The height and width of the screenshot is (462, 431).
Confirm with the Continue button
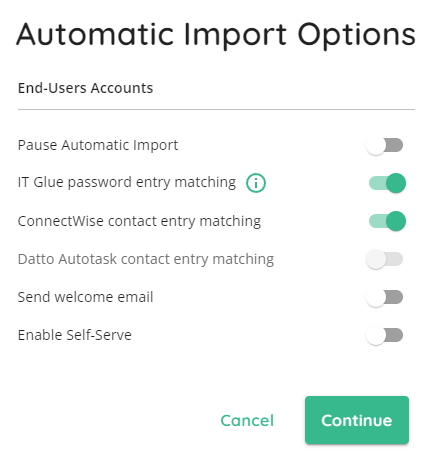357,420
